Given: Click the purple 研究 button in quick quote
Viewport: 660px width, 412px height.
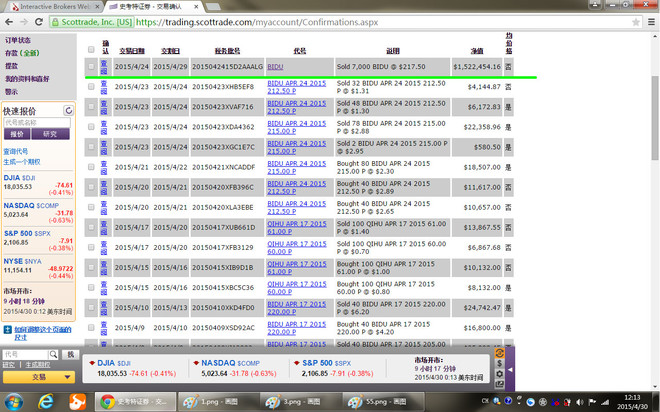Looking at the screenshot, I should 50,134.
